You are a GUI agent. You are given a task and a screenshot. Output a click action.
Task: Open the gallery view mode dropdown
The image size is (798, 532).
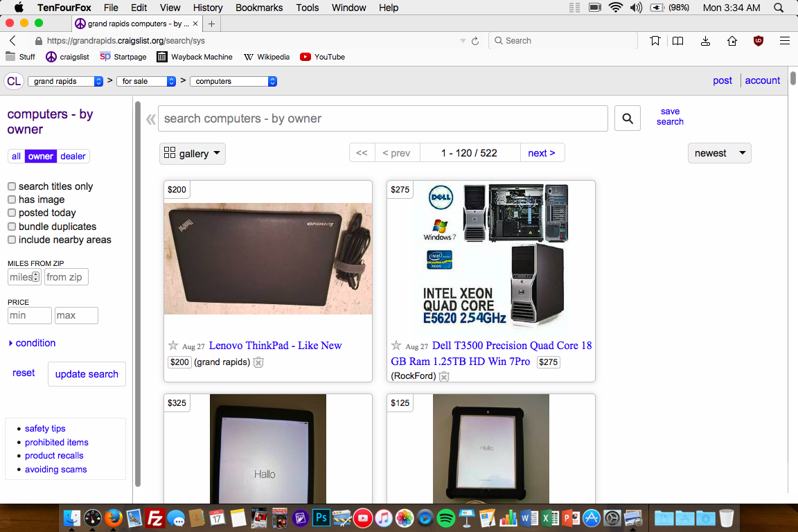tap(193, 154)
